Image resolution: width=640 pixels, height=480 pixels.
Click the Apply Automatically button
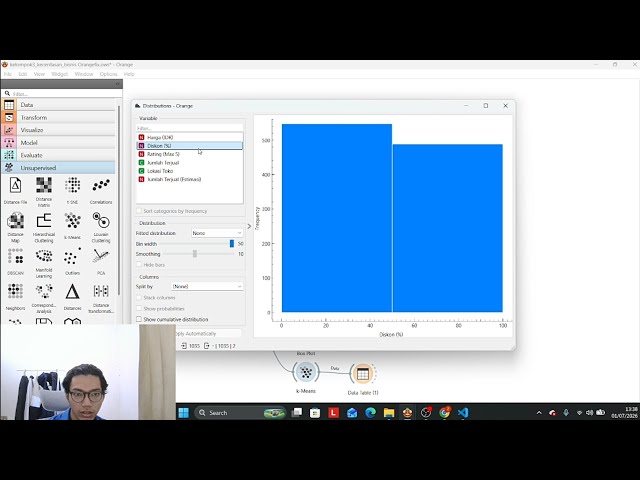click(208, 333)
